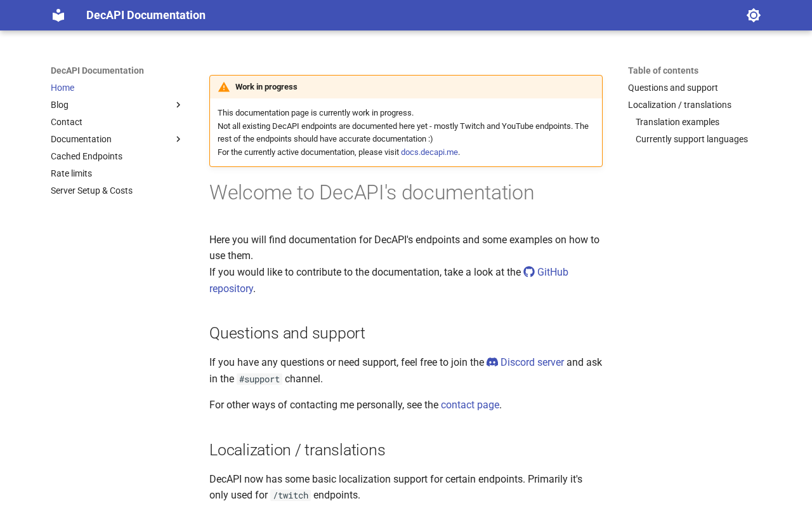Click the Questions and support heading
This screenshot has height=508, width=812.
(287, 333)
